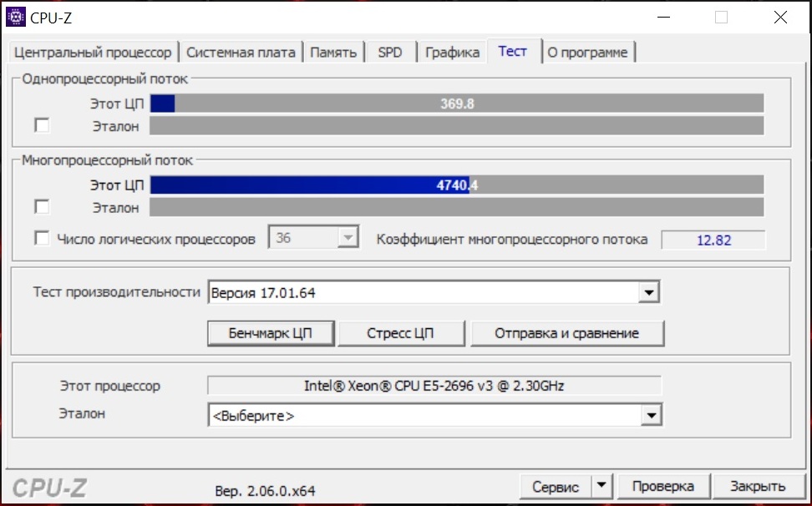
Task: Switch to the Системная плата tab
Action: pos(241,53)
